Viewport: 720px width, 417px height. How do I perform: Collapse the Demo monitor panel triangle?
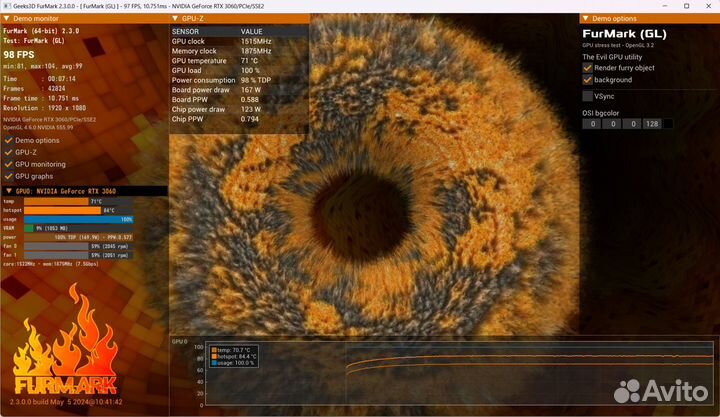coord(5,19)
